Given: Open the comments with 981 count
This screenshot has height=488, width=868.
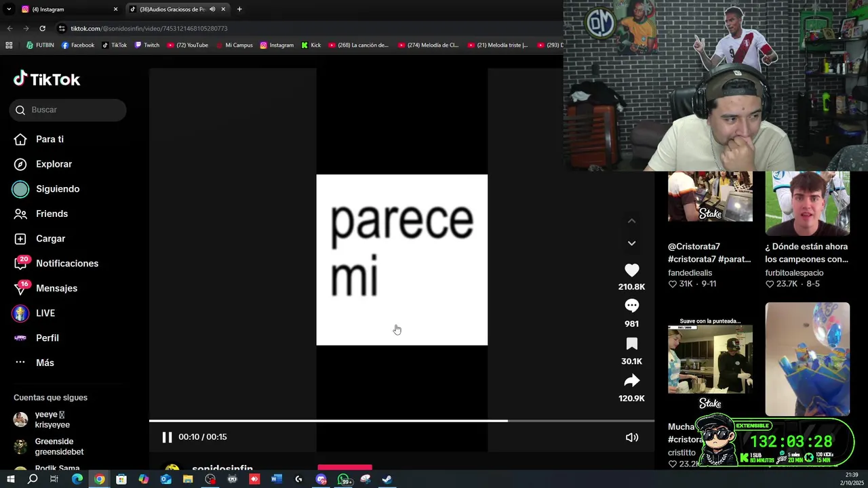Looking at the screenshot, I should point(631,306).
